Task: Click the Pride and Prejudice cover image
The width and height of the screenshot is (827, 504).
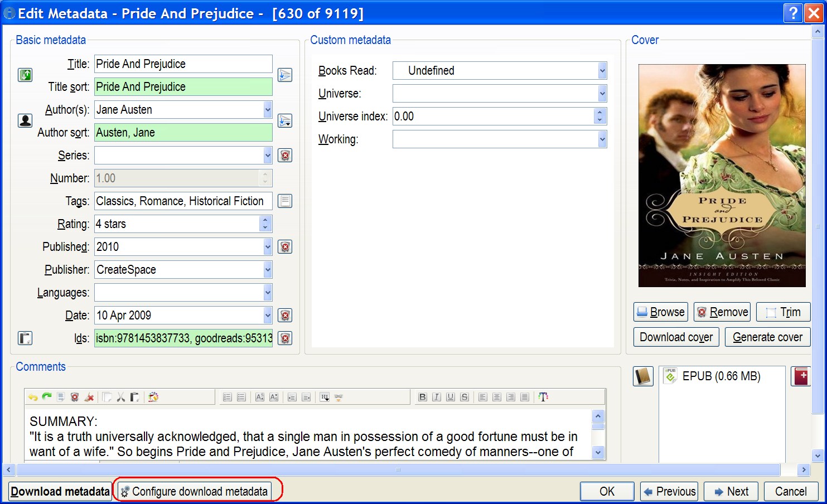Action: (x=722, y=176)
